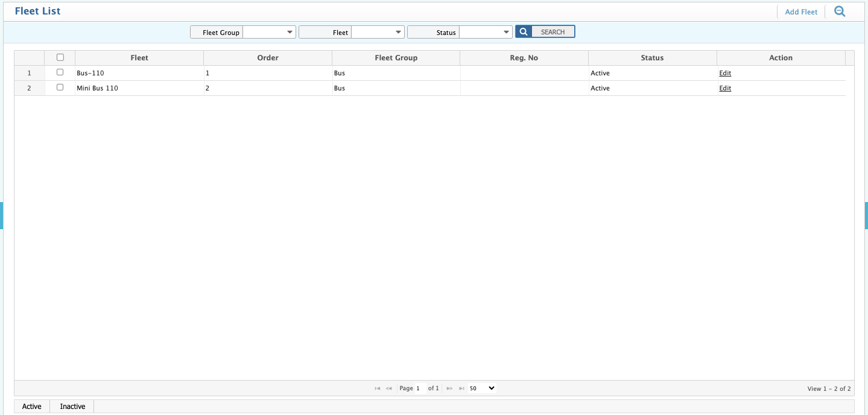Go to first page pagination icon

378,388
